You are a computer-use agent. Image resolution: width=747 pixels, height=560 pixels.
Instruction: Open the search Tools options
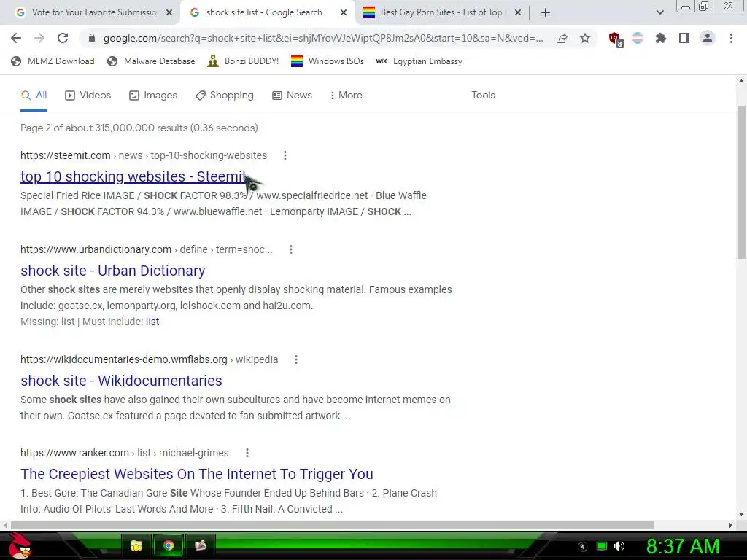click(483, 96)
